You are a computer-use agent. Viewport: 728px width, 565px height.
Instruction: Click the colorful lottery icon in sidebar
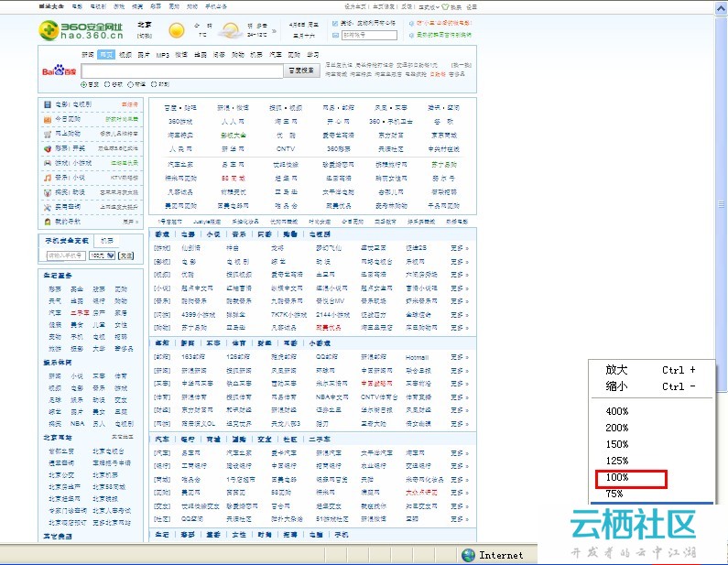(48, 148)
